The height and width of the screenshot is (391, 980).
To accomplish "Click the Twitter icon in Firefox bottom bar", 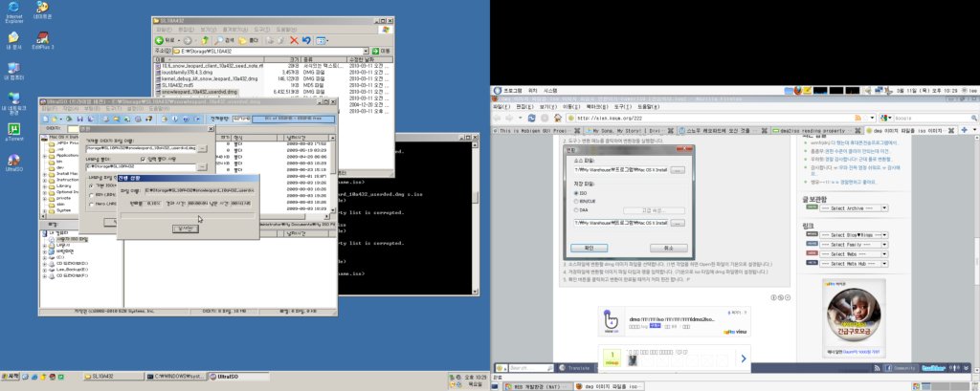I will 933,368.
